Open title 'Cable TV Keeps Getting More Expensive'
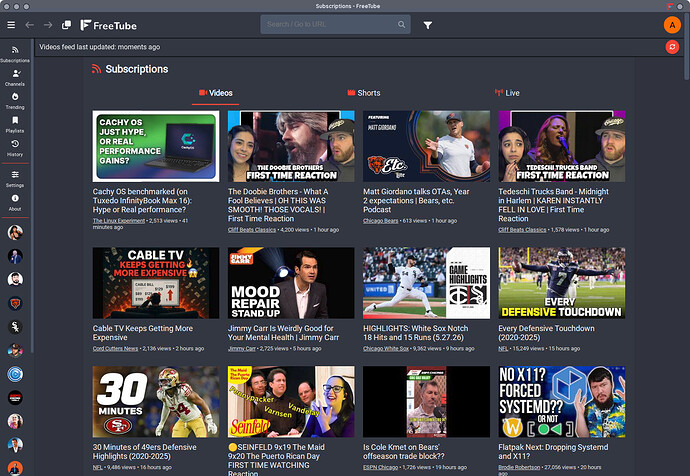690x476 pixels. pos(143,333)
